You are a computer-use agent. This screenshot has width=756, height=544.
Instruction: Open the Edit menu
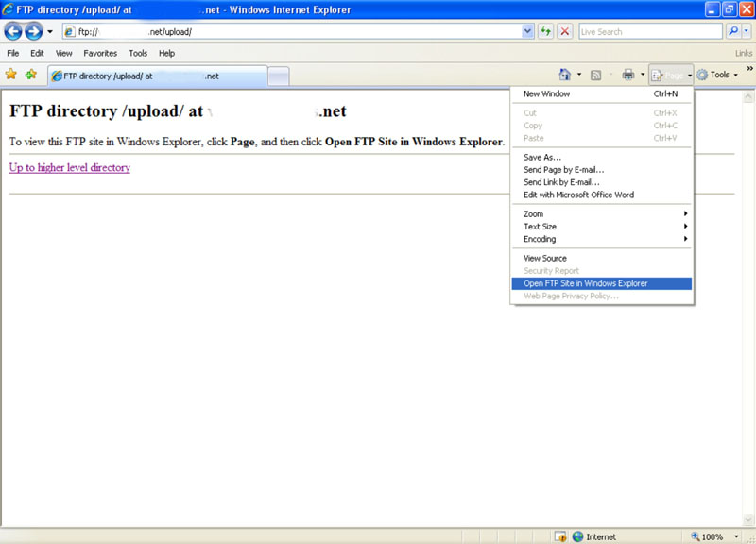point(37,53)
